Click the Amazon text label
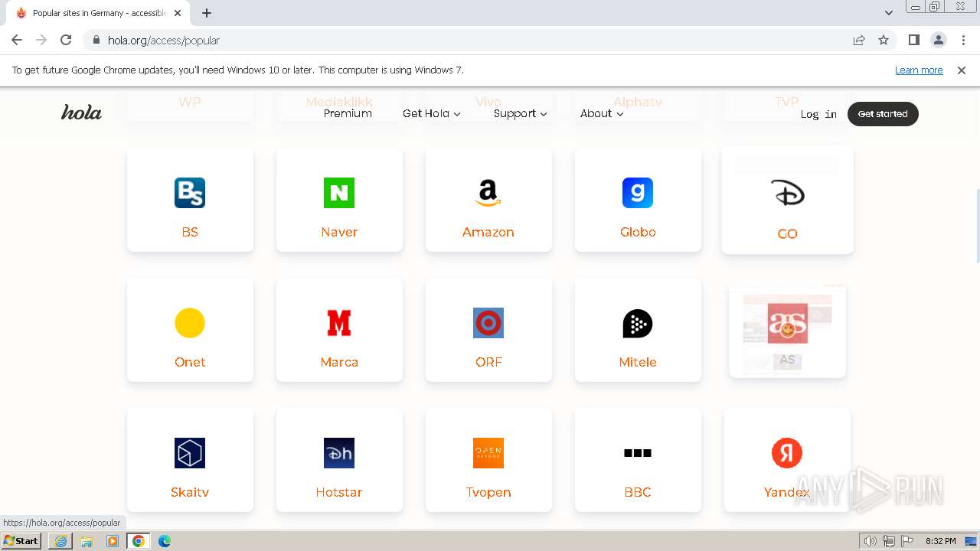Image resolution: width=980 pixels, height=551 pixels. pyautogui.click(x=488, y=232)
